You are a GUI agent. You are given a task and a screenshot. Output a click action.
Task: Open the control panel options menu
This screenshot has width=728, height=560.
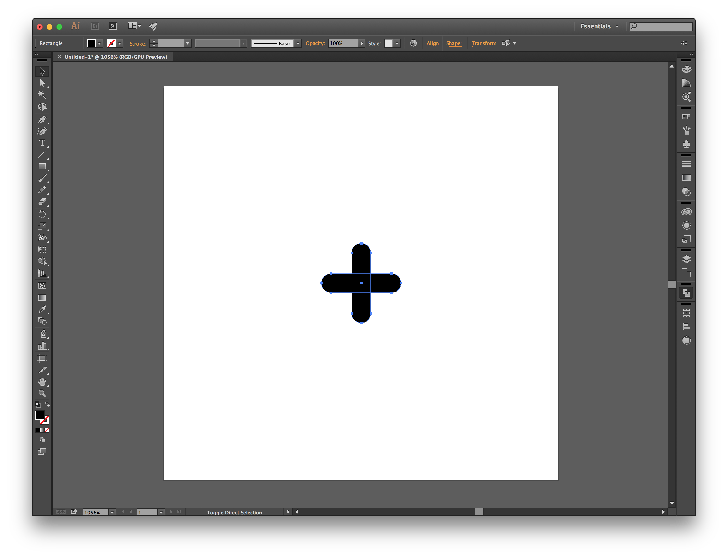click(684, 43)
